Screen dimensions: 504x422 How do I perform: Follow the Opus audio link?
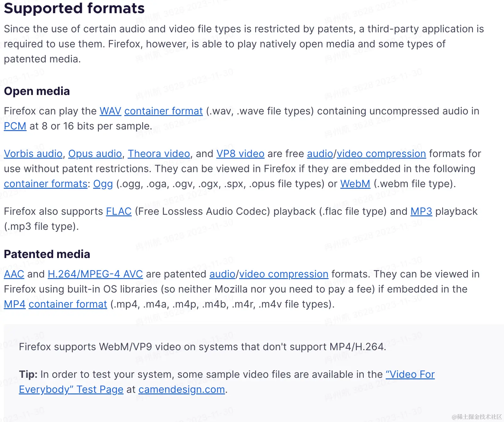click(95, 154)
